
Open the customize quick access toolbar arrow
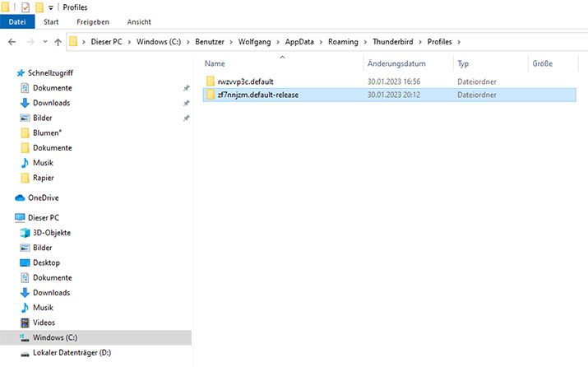pyautogui.click(x=51, y=7)
